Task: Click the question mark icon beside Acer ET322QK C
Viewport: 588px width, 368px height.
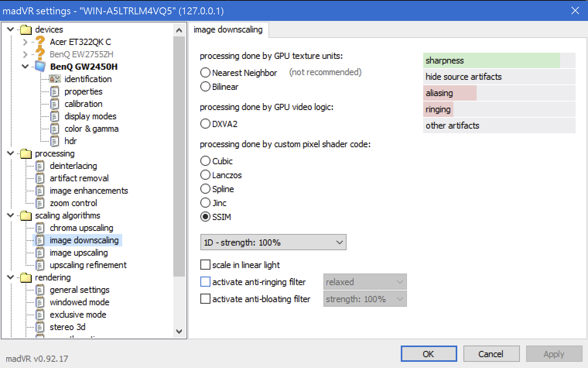Action: click(x=40, y=41)
